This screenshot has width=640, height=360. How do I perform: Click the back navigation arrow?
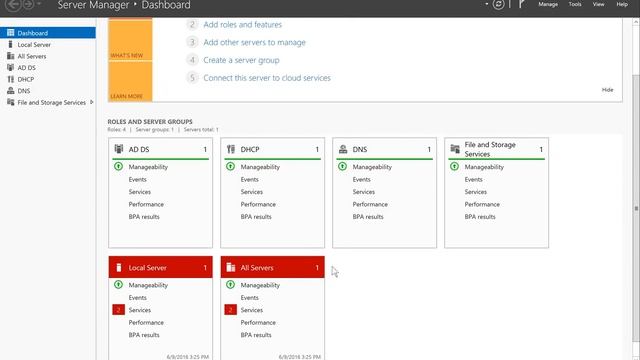tap(13, 4)
